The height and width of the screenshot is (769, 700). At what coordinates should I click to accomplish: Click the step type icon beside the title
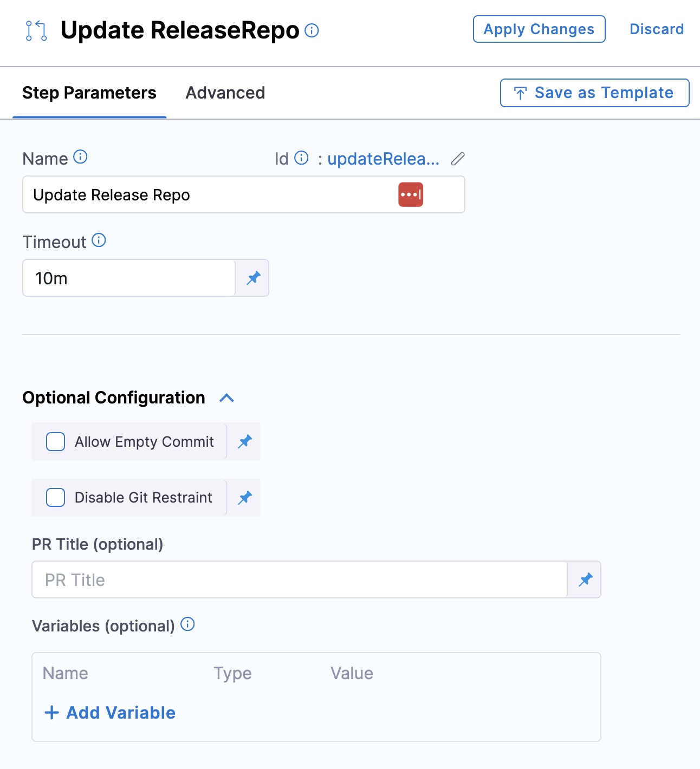pos(36,31)
